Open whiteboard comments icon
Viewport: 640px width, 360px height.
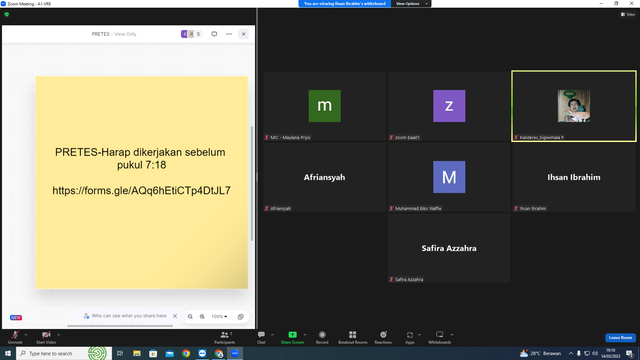pyautogui.click(x=214, y=34)
